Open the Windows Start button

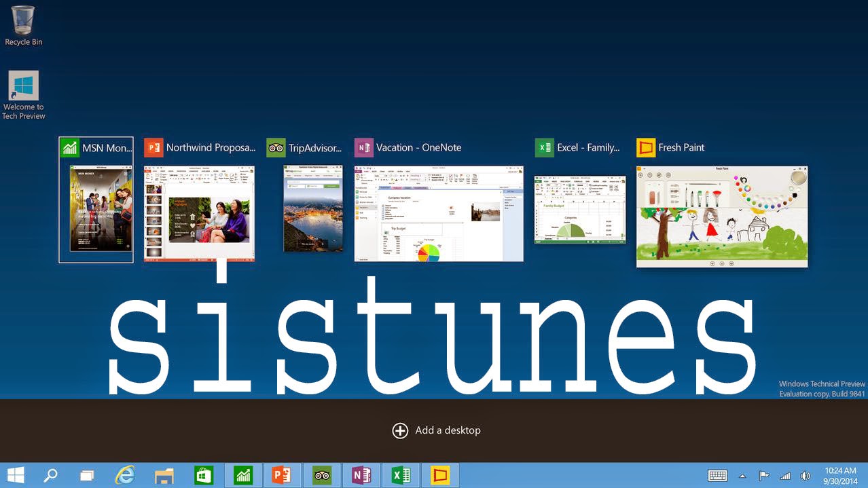click(x=16, y=475)
